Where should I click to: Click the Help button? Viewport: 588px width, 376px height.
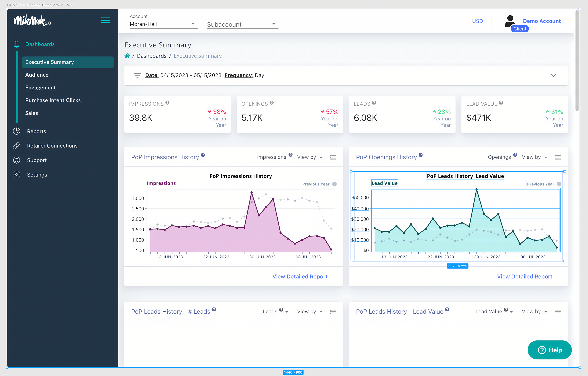pyautogui.click(x=550, y=350)
